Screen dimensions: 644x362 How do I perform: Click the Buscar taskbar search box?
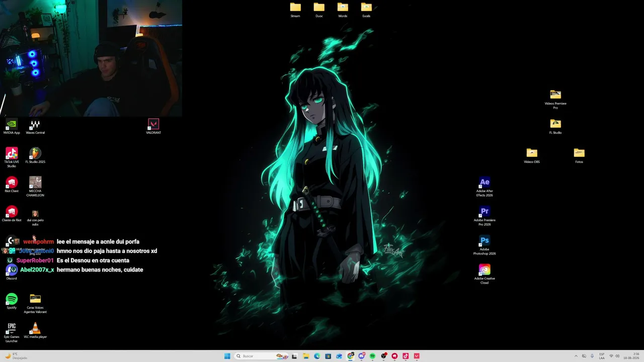point(262,356)
